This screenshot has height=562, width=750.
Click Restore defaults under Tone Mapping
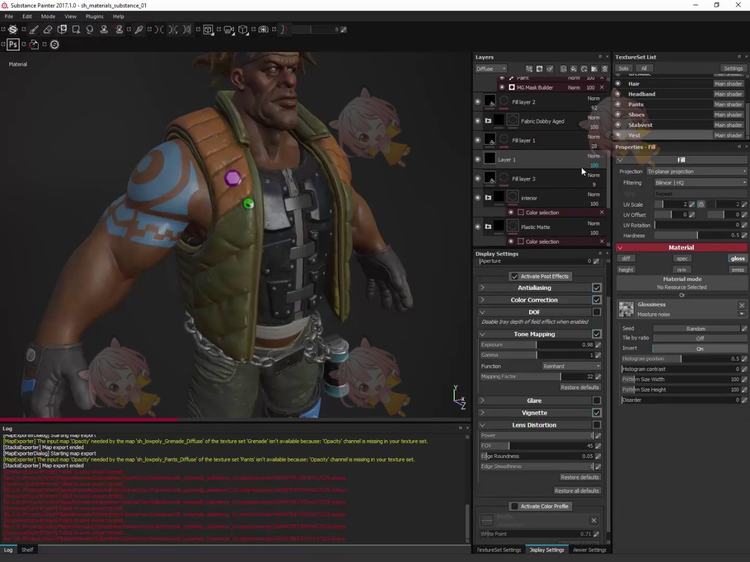[x=579, y=387]
